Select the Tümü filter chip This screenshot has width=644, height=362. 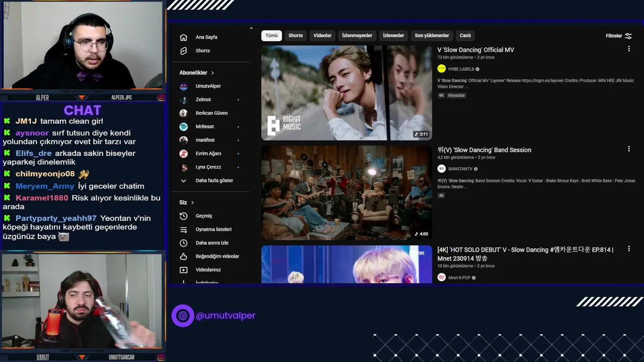272,36
